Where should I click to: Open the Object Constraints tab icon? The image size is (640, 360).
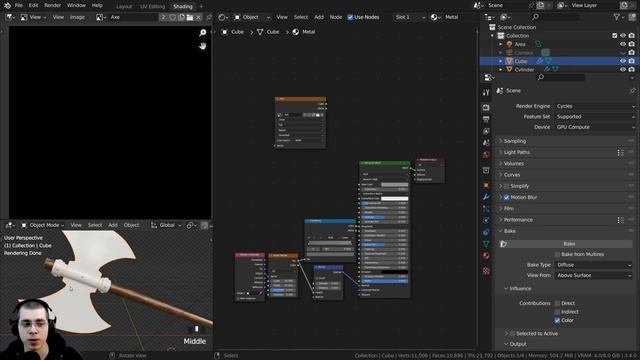(x=486, y=232)
